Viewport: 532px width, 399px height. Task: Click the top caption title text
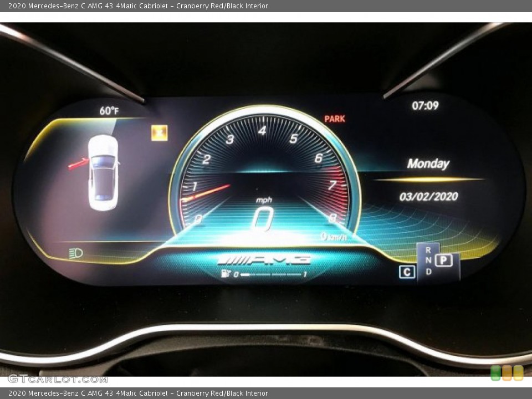click(x=138, y=6)
